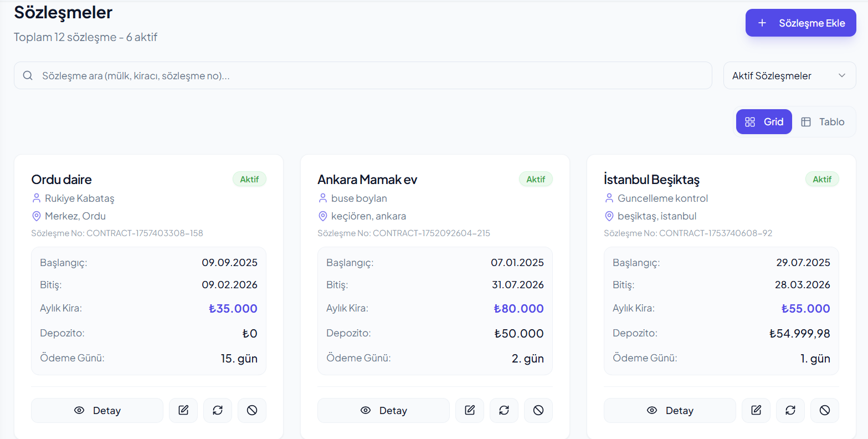Renew the Ordu daire contract

tap(218, 410)
